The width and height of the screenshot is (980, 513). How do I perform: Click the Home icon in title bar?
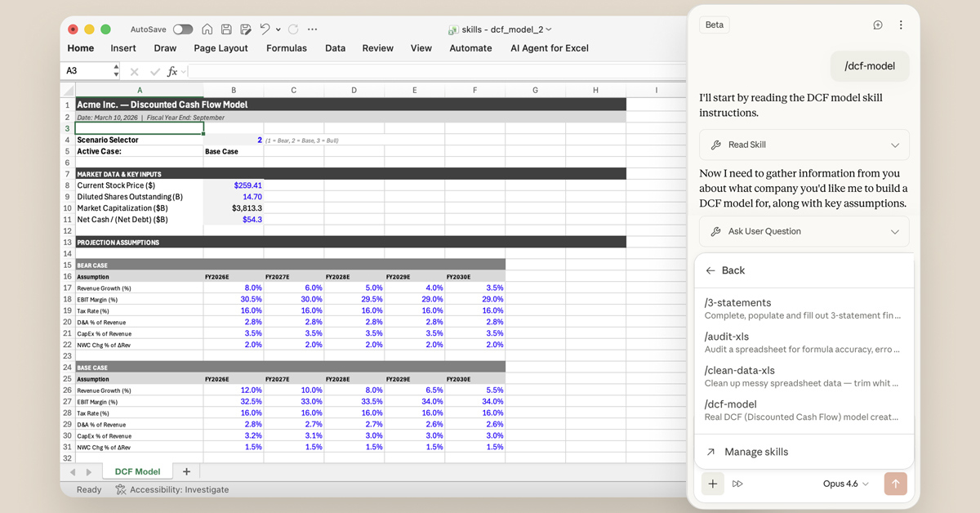(207, 29)
